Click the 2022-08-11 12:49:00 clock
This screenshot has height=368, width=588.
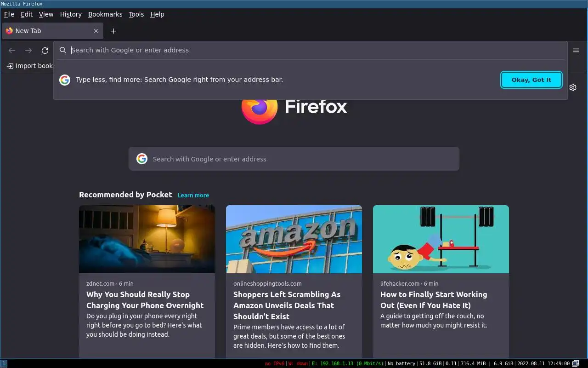pos(543,364)
